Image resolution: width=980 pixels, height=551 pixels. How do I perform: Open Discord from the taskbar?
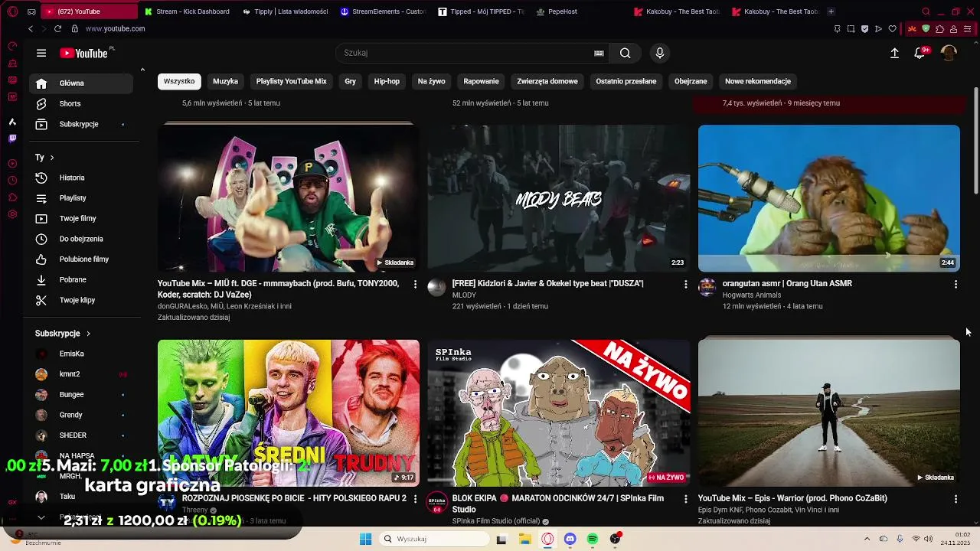[570, 539]
